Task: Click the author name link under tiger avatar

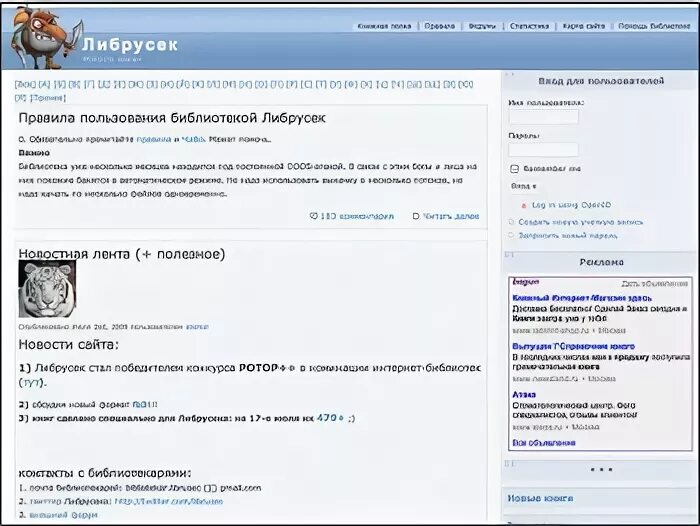Action: [197, 327]
